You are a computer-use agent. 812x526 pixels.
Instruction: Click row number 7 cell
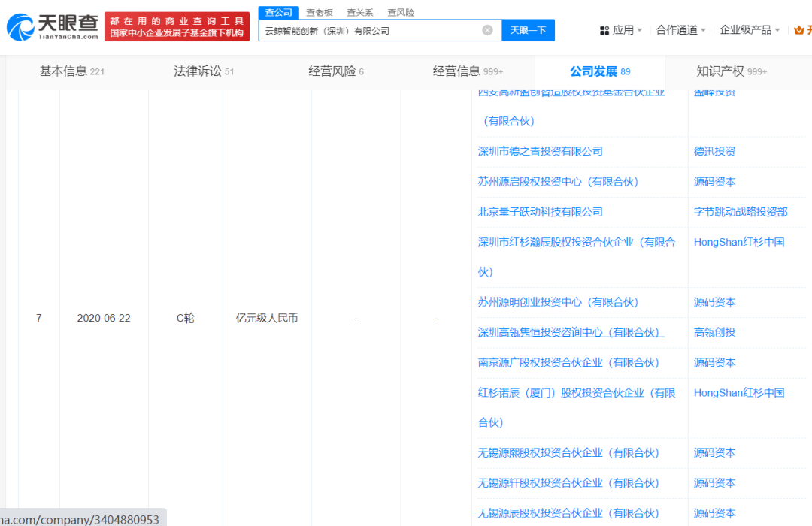point(39,318)
